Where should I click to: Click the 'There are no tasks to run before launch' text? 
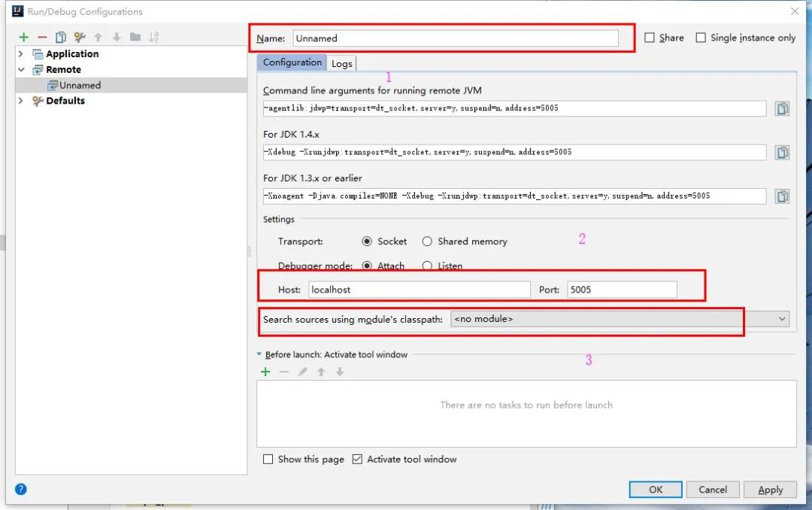click(526, 405)
